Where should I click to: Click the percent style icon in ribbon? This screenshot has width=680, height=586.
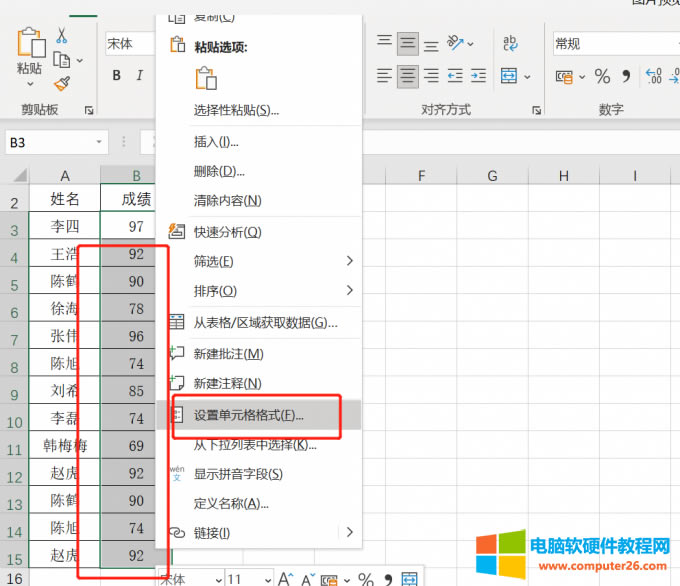(x=602, y=76)
